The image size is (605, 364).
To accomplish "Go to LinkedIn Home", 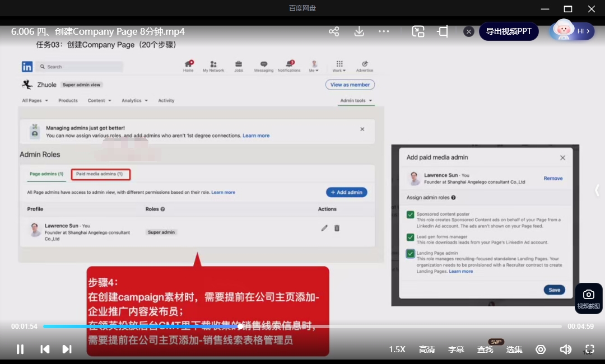I will [188, 66].
